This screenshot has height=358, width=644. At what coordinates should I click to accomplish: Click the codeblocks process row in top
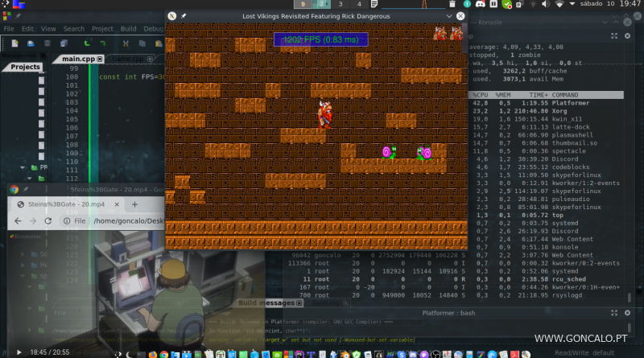click(x=546, y=167)
